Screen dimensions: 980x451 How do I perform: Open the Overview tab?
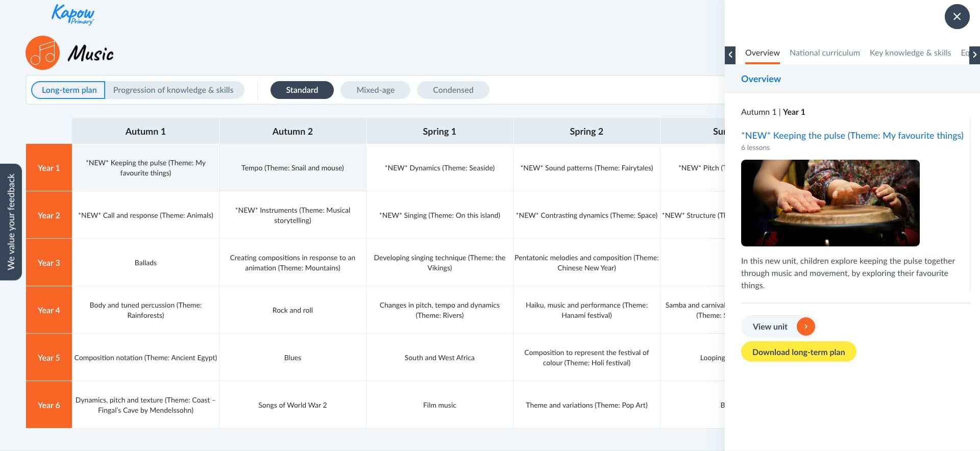tap(762, 53)
